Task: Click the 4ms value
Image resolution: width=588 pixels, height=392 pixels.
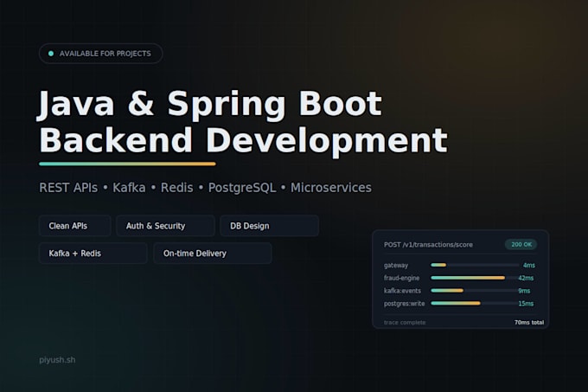Action: point(529,265)
